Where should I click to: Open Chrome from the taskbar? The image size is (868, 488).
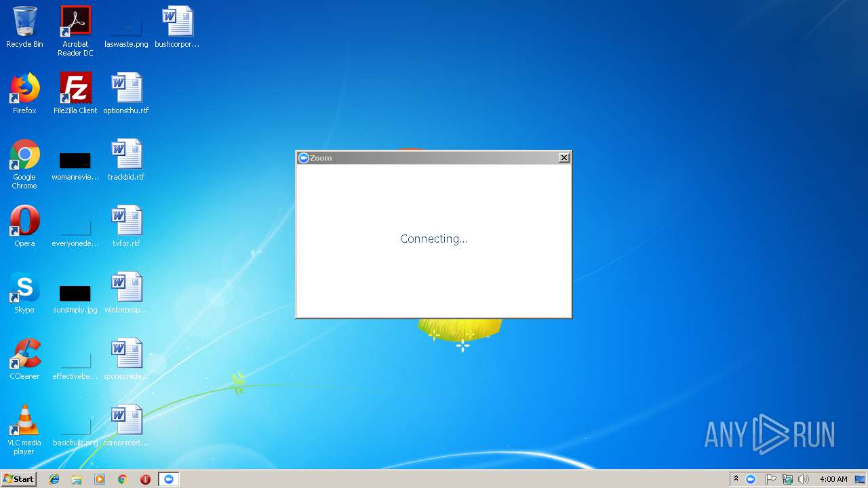[x=123, y=479]
